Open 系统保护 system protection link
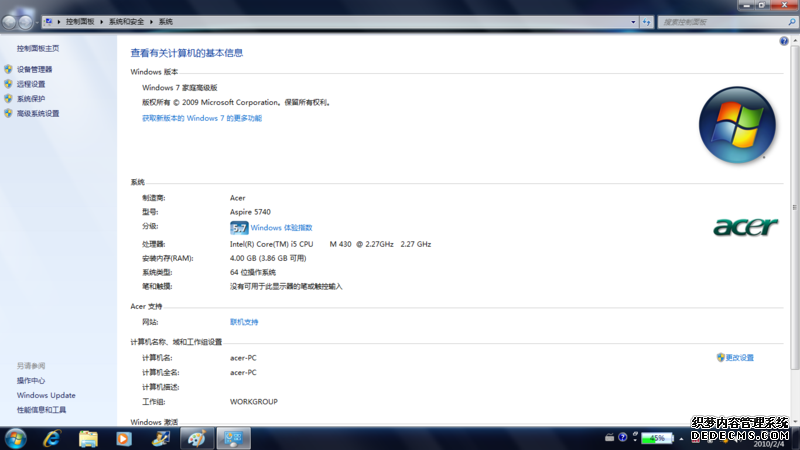This screenshot has height=450, width=800. click(31, 99)
